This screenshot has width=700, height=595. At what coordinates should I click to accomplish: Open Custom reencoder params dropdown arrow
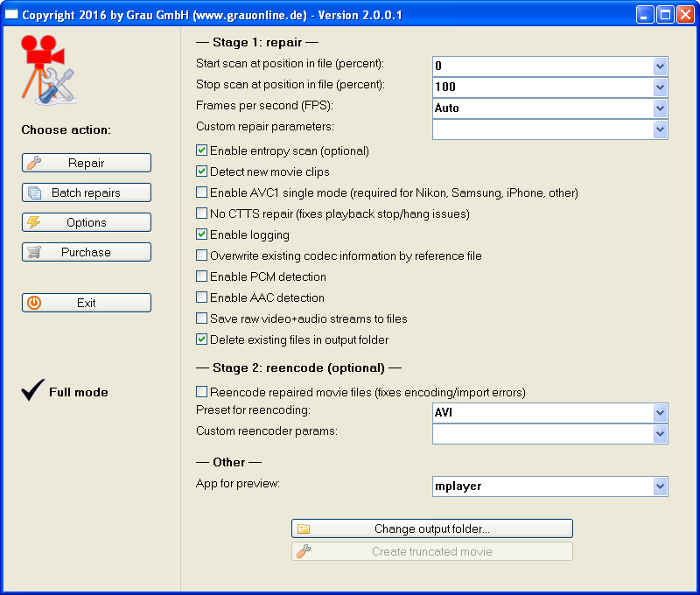(x=660, y=434)
